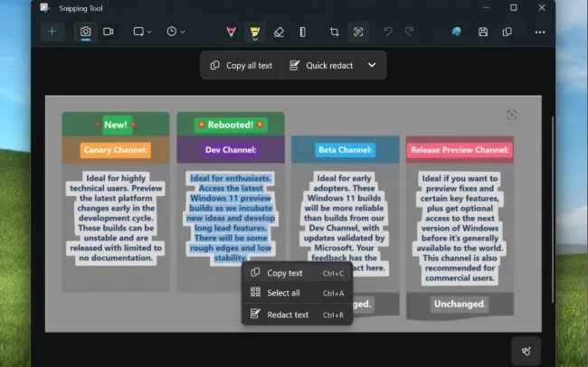Start a new snip with the plus button
Screen dimensions: 588x367
[x=52, y=32]
